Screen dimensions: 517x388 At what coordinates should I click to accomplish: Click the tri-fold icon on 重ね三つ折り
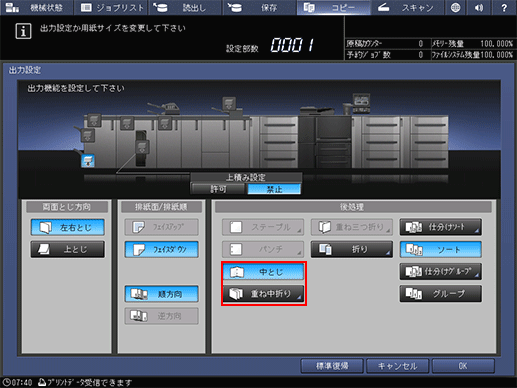click(x=324, y=227)
